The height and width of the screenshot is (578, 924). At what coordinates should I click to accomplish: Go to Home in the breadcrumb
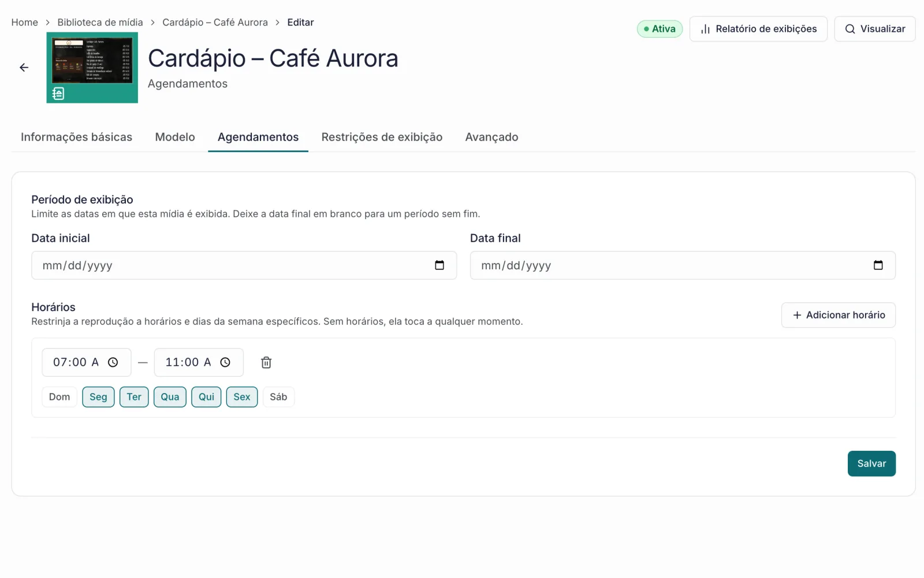pyautogui.click(x=25, y=23)
